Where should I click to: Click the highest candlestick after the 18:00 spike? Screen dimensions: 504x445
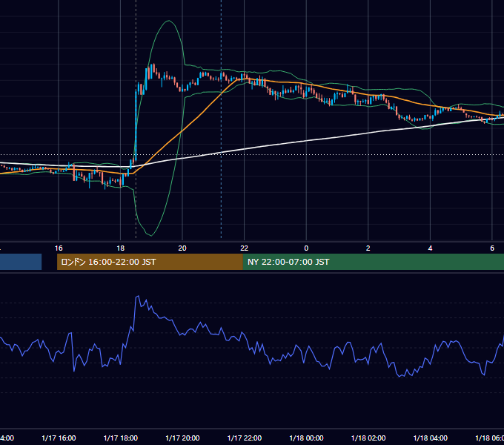[153, 68]
